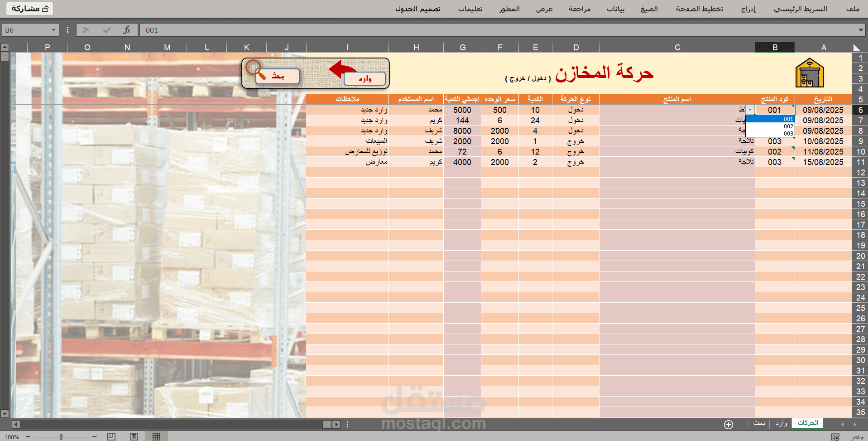Screen dimensions: 868x441
Task: Click the vertical scrollbar up arrow
Action: [5, 47]
